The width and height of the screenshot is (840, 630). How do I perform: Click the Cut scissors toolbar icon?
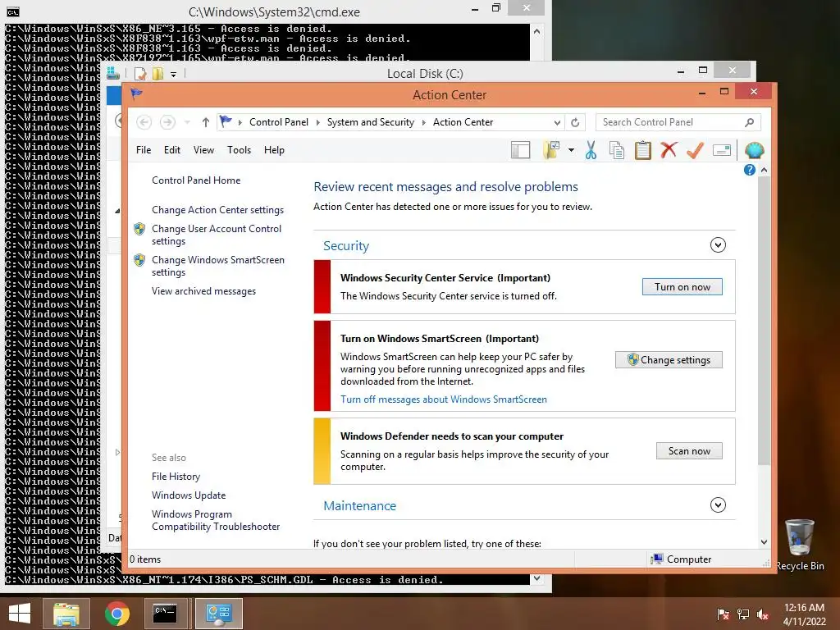tap(591, 151)
